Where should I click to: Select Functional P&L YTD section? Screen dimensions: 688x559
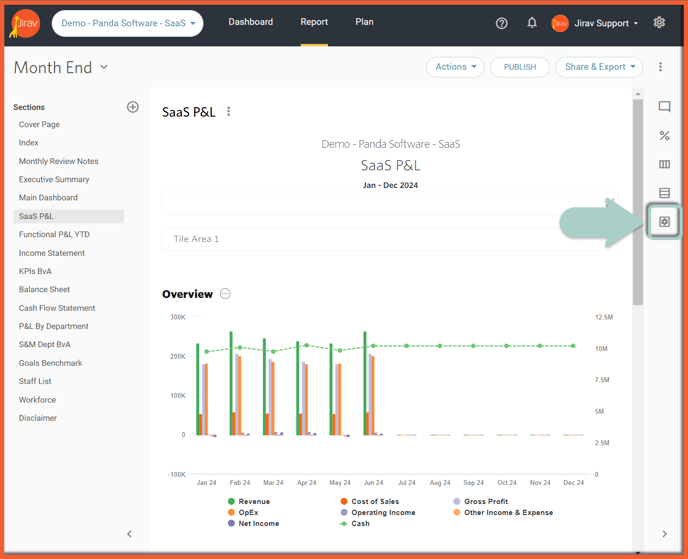(x=54, y=234)
